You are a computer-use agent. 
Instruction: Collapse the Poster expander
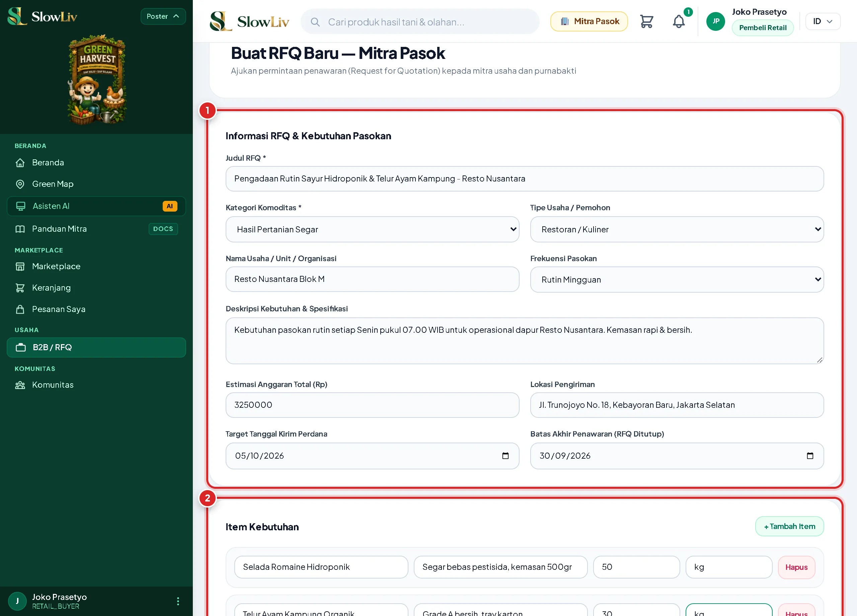[163, 16]
